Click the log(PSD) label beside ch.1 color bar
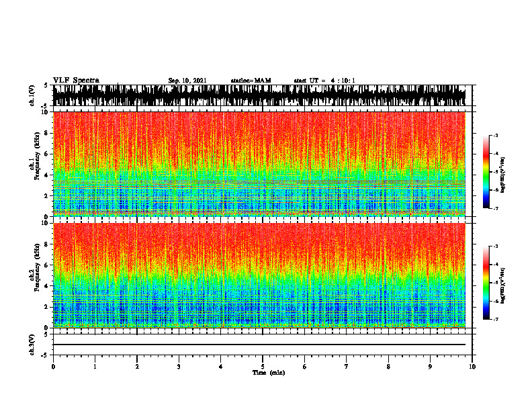The image size is (532, 411). tap(503, 175)
